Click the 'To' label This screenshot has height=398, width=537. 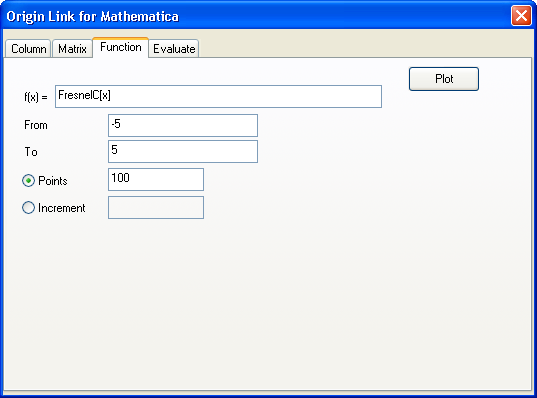pos(31,152)
